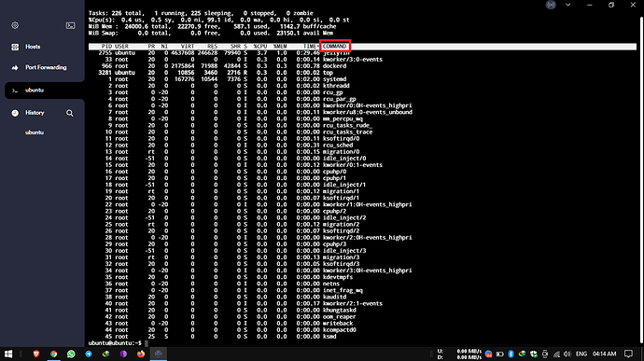Screen dimensions: 644x361
Task: Click the RES column header
Action: click(x=213, y=47)
